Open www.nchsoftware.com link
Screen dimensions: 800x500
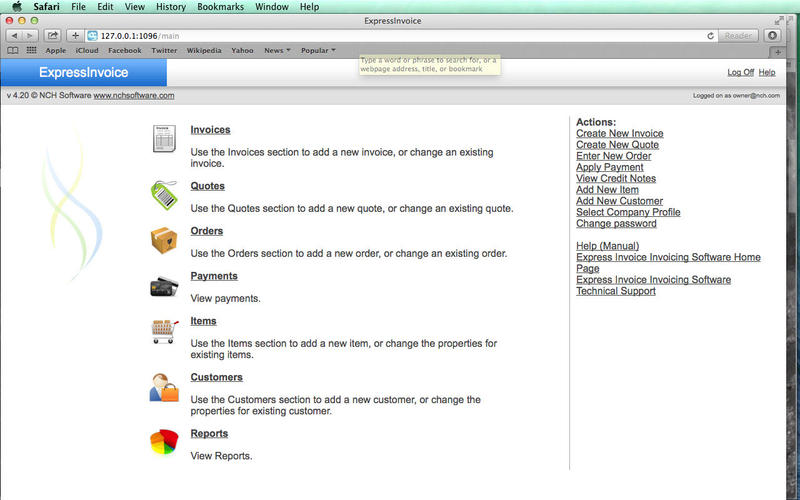(134, 95)
